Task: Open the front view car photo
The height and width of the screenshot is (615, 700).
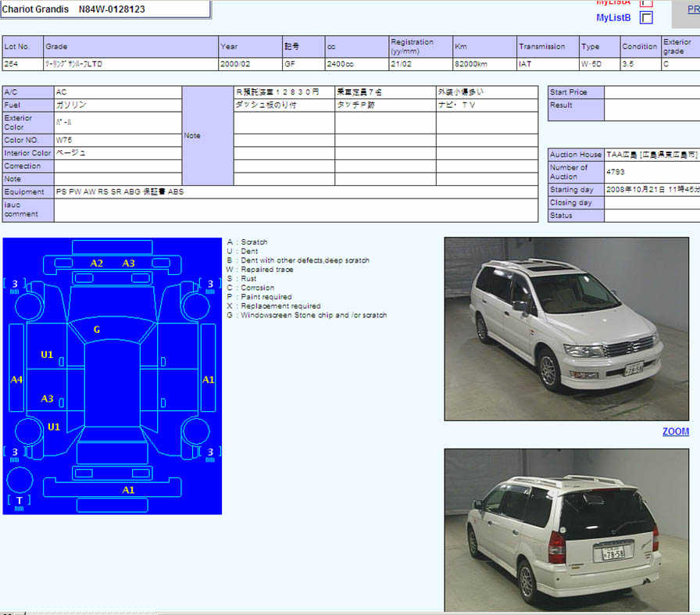Action: pos(566,329)
